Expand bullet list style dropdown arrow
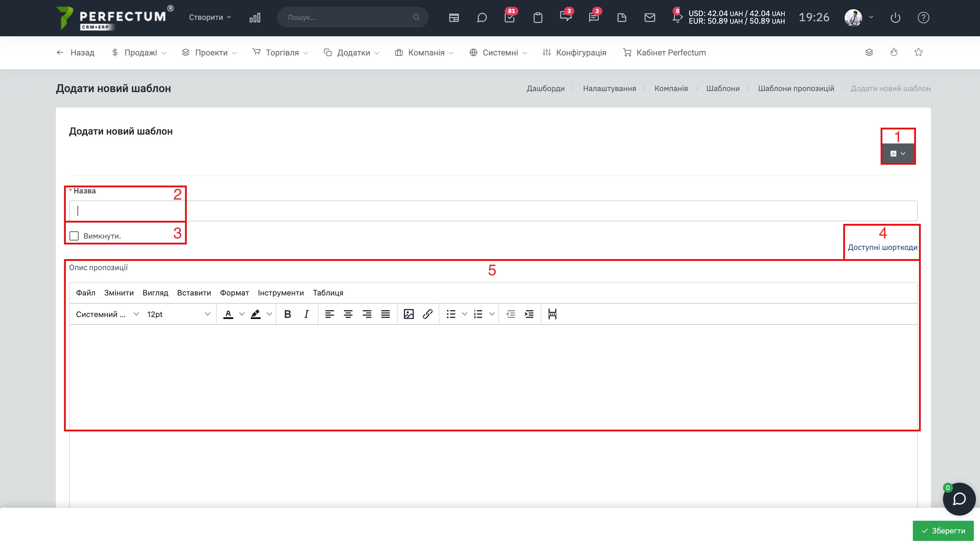This screenshot has width=980, height=543. (x=464, y=314)
